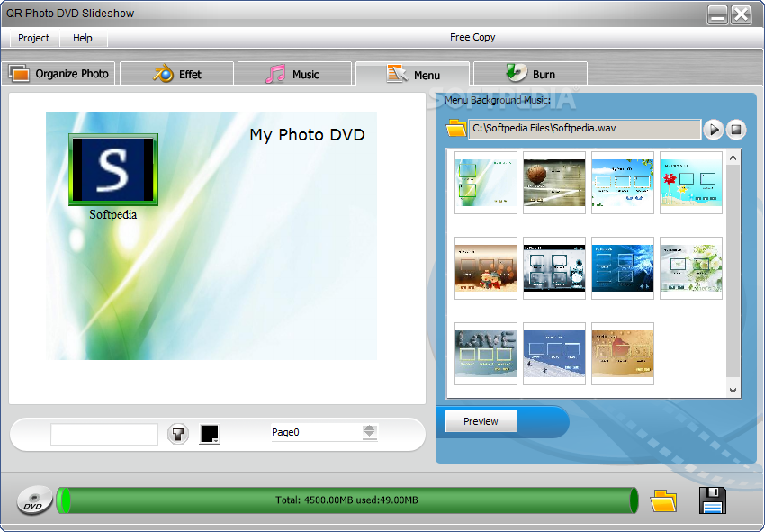Switch to the Menu tab

(x=413, y=74)
